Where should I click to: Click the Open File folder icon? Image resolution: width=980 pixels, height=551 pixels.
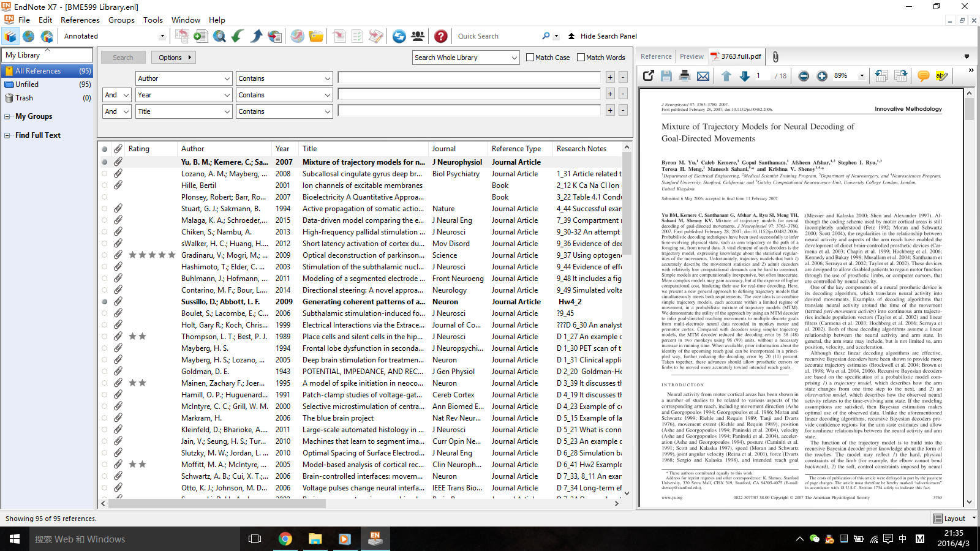[316, 36]
